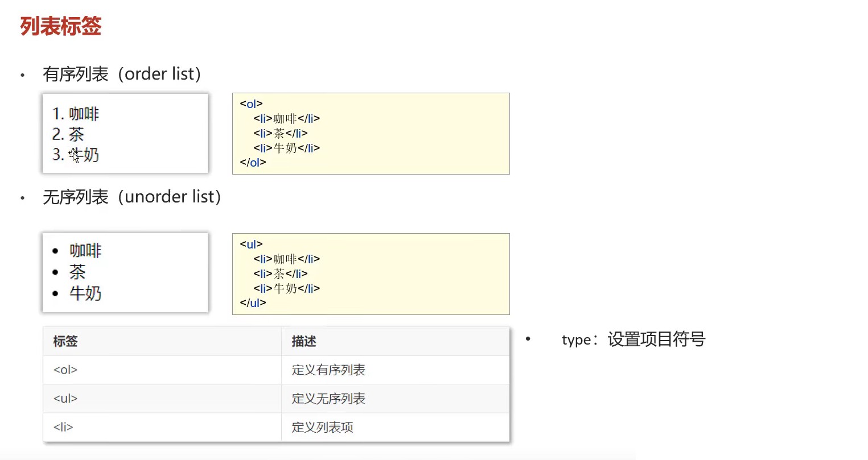
Task: Select 咖啡 in the numbered list preview
Action: pos(84,114)
